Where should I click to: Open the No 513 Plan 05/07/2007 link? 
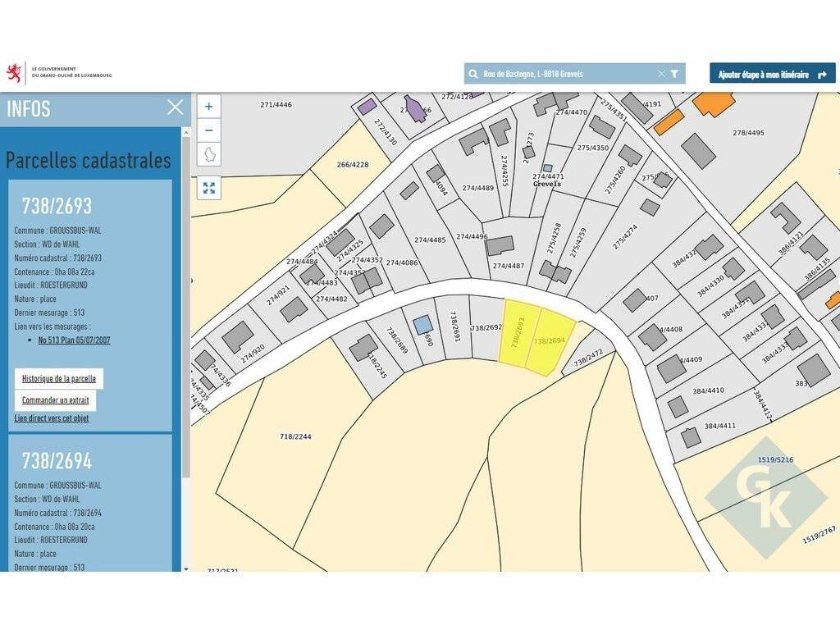74,340
